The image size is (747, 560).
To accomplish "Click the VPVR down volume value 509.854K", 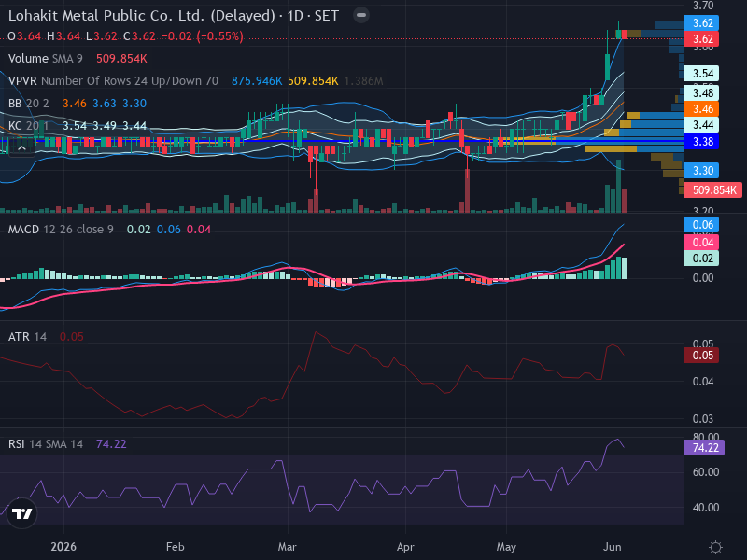I will [x=313, y=81].
